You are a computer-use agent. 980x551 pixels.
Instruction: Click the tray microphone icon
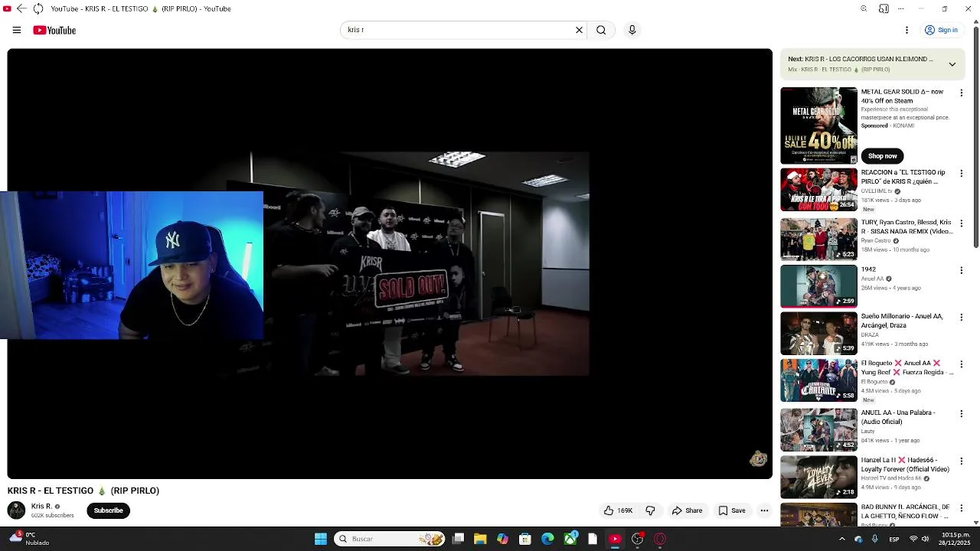click(x=874, y=539)
